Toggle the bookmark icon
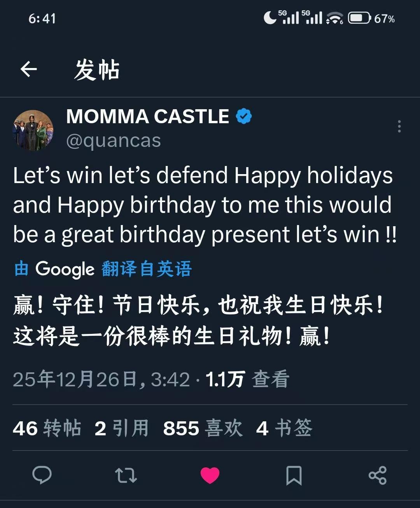The width and height of the screenshot is (420, 508). pos(294,475)
